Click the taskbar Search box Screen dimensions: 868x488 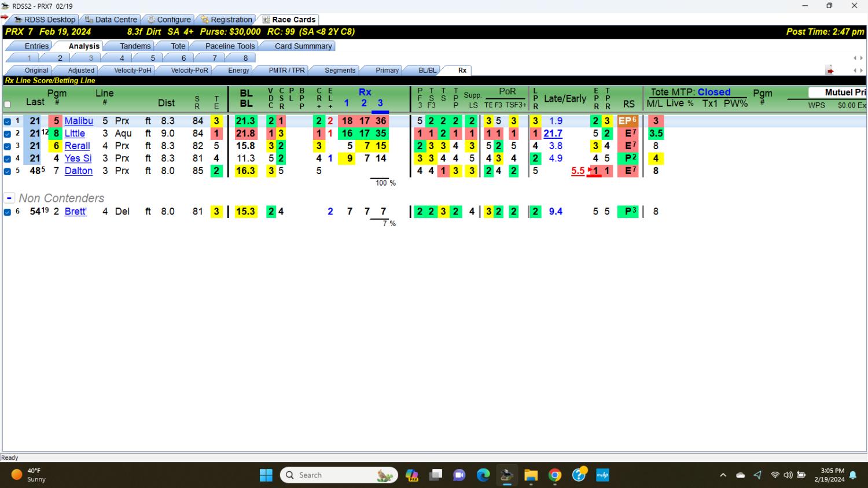click(339, 475)
